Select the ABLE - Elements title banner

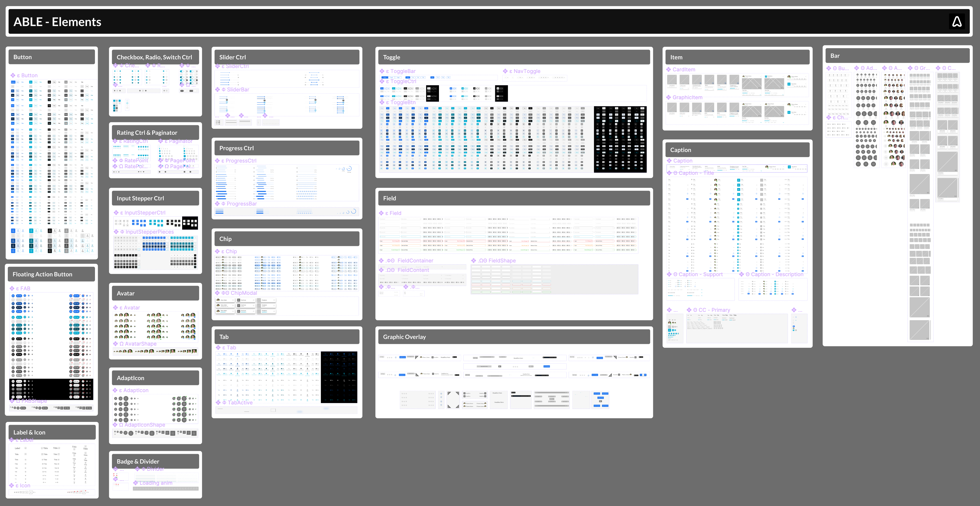click(x=489, y=22)
